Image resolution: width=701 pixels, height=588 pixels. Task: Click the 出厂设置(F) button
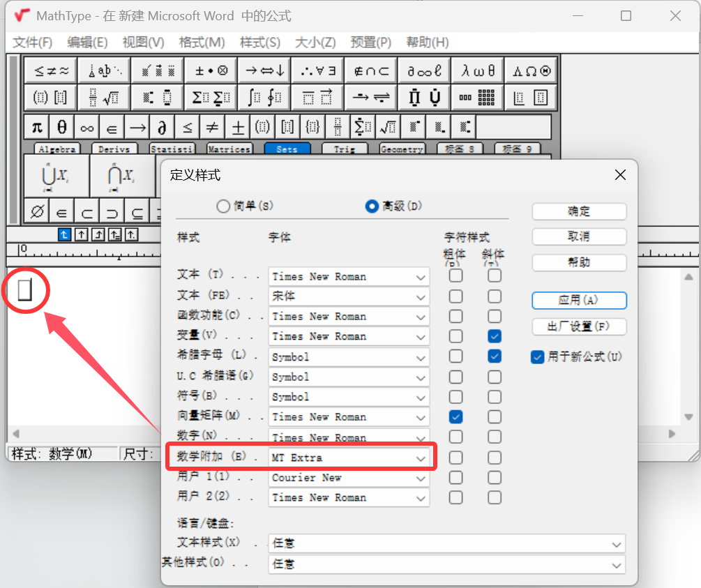click(579, 326)
